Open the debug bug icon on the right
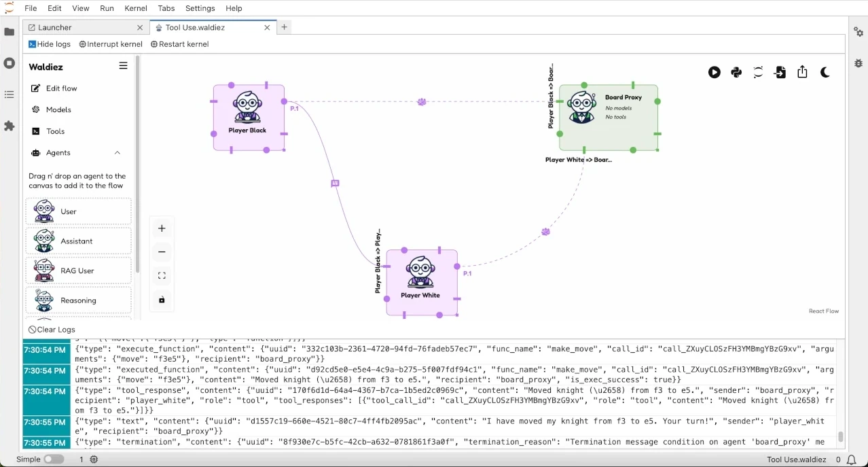 [x=858, y=63]
